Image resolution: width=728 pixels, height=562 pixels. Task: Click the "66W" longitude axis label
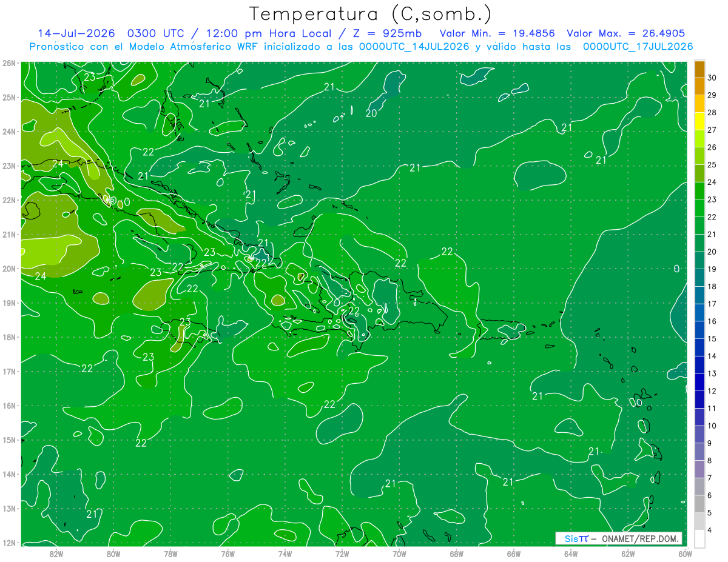pyautogui.click(x=513, y=553)
